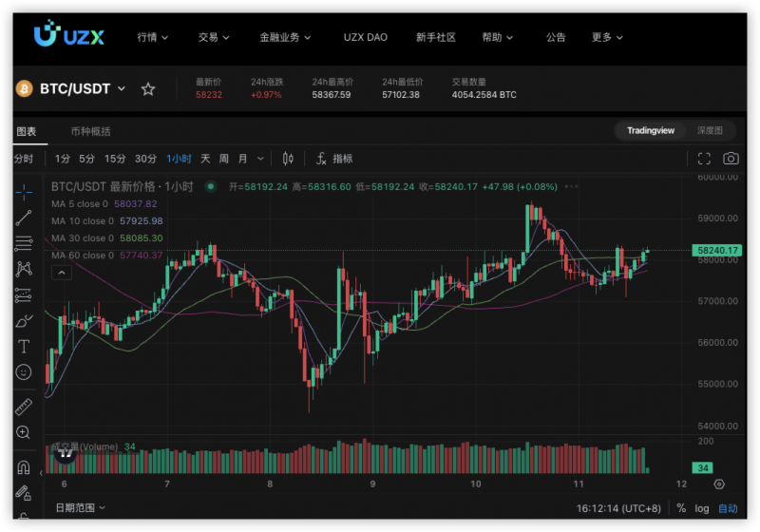The image size is (760, 532).
Task: Click the 成交量 Volume indicator legend
Action: tap(93, 446)
